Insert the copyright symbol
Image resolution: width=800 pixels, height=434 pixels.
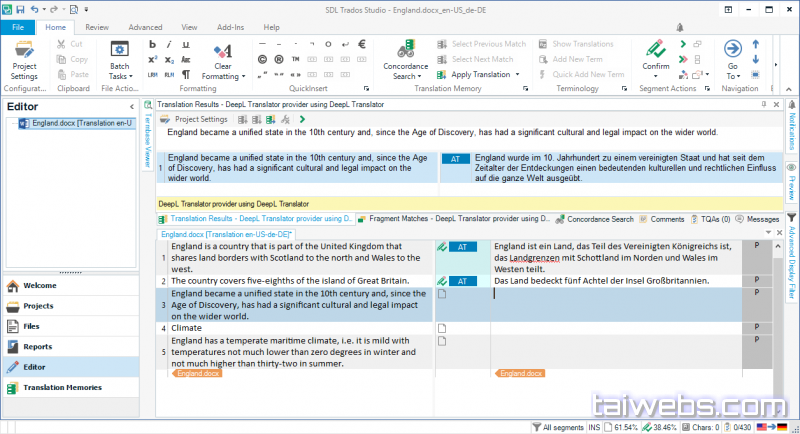(x=262, y=60)
